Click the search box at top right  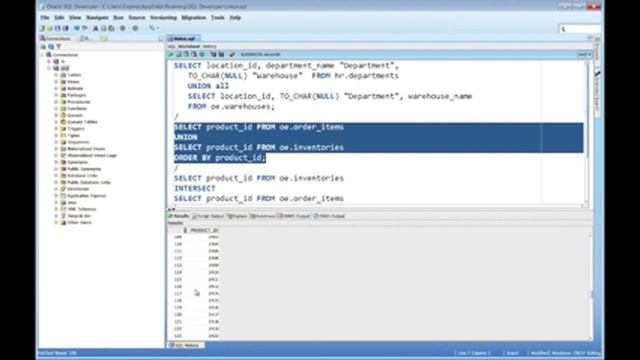click(580, 29)
